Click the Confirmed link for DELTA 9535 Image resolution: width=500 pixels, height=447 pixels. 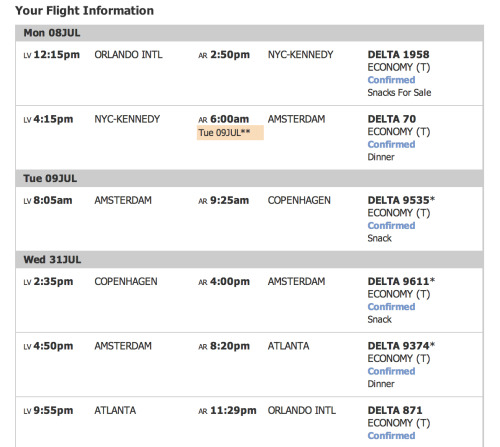point(391,226)
